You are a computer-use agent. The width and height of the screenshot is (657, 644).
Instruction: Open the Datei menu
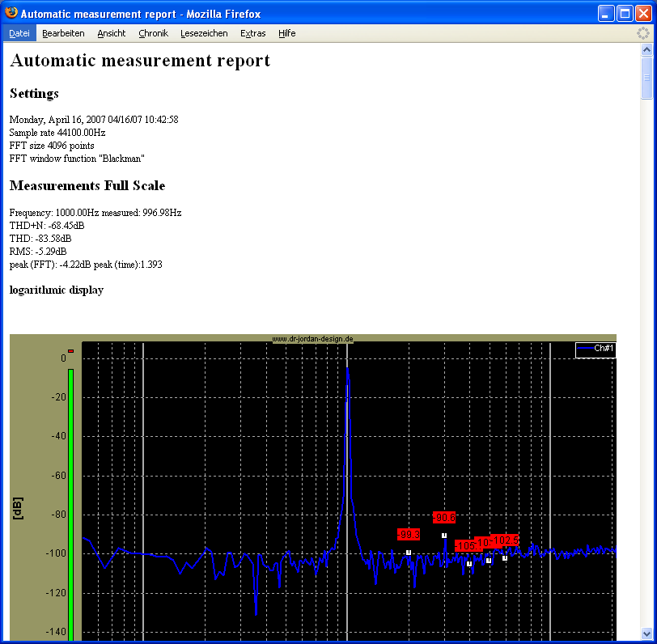point(19,33)
